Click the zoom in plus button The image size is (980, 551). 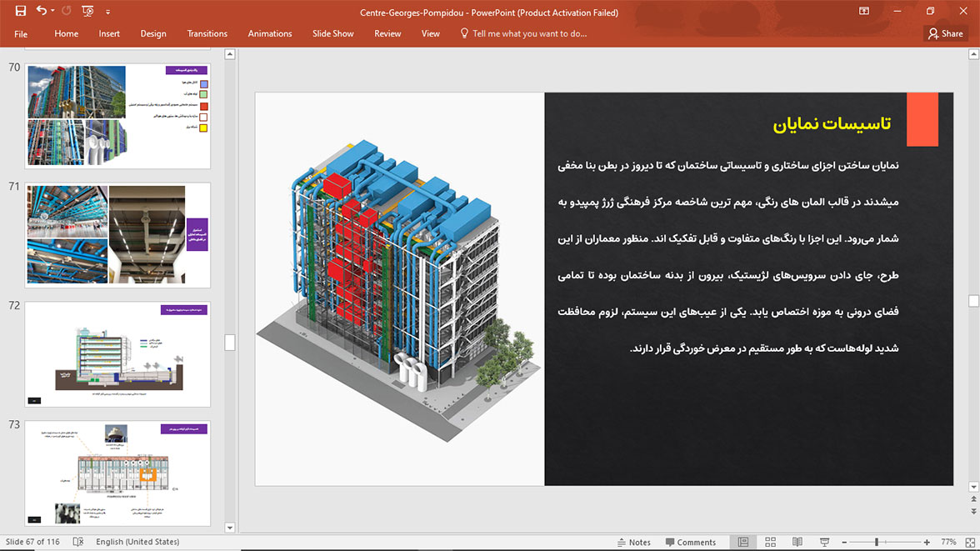pyautogui.click(x=927, y=542)
